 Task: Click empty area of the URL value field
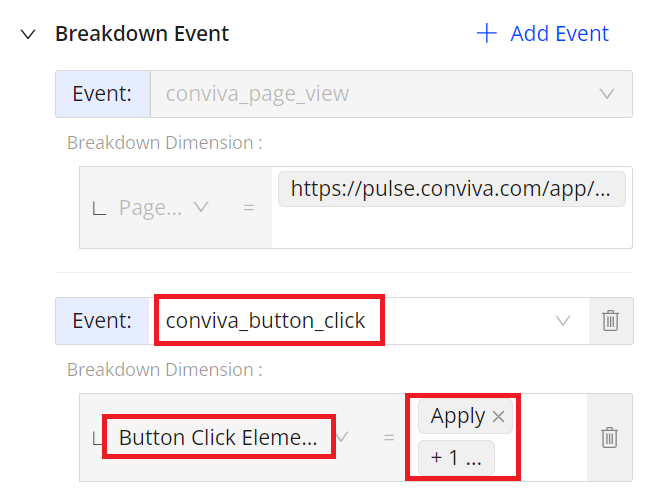tap(451, 228)
